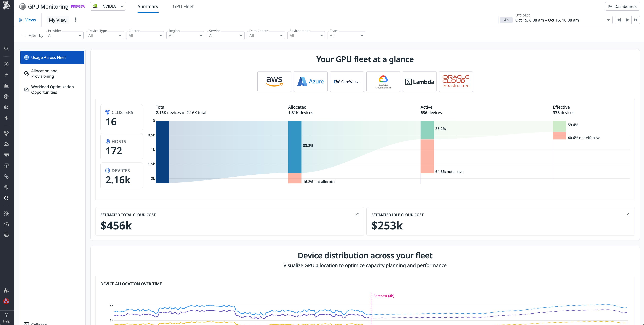This screenshot has height=325, width=644.
Task: Open the My View options menu
Action: pos(75,20)
